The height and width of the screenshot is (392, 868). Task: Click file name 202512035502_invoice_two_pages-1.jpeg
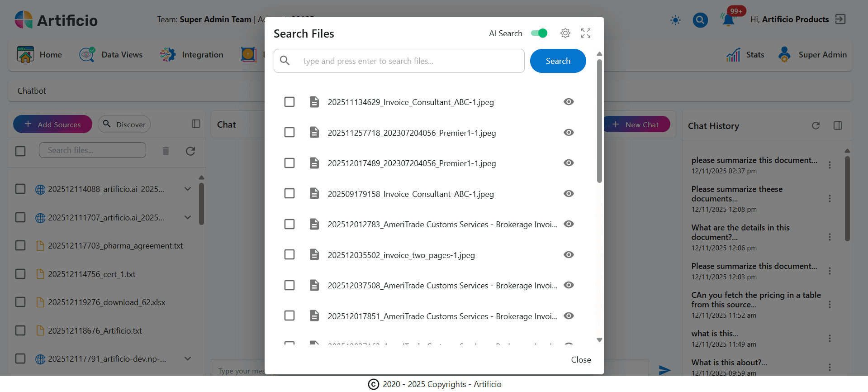401,255
